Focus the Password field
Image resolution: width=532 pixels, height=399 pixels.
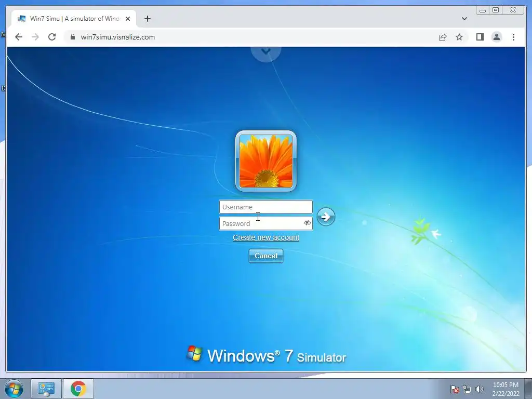click(x=265, y=223)
